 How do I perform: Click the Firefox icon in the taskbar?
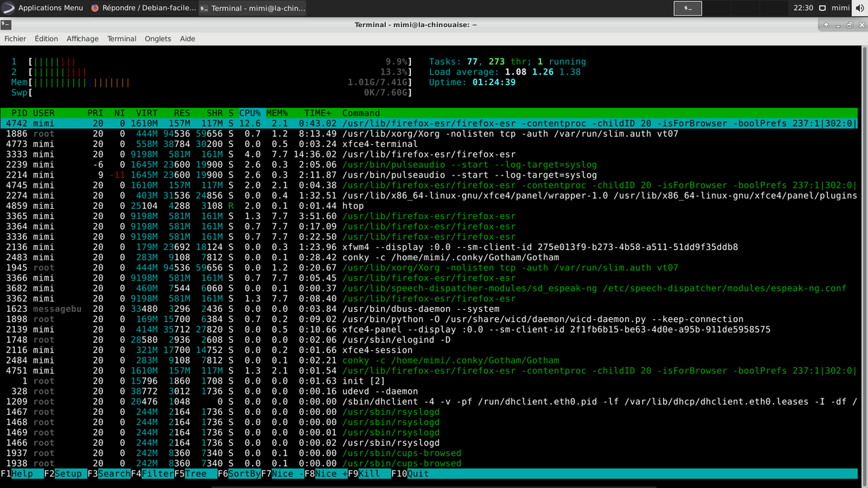tap(95, 8)
